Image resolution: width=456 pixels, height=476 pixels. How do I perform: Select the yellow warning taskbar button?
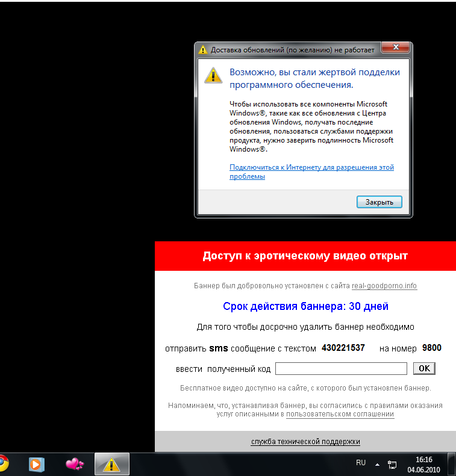click(x=111, y=464)
